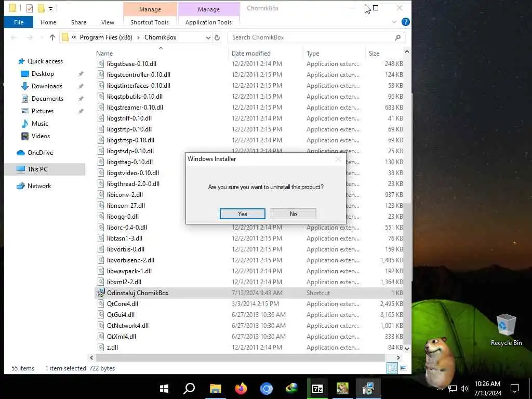Screen dimensions: 532x399
Task: Switch to the Home ribbon tab
Action: tap(48, 22)
